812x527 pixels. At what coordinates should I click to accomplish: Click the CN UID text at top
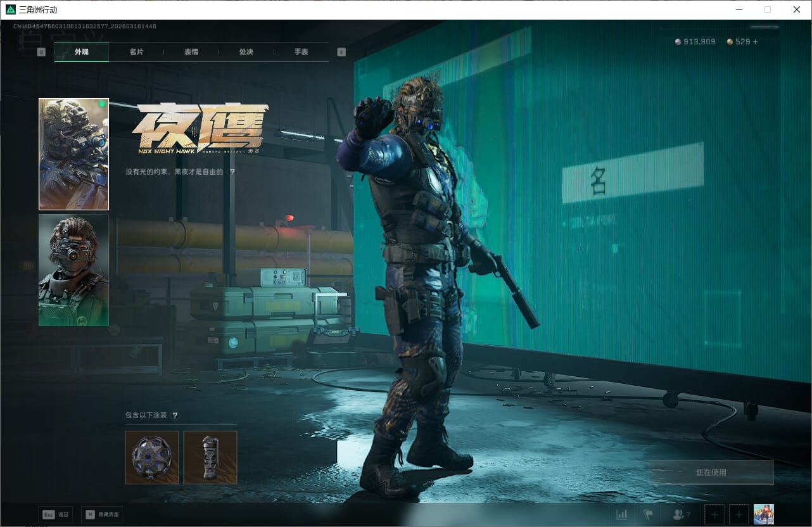85,26
